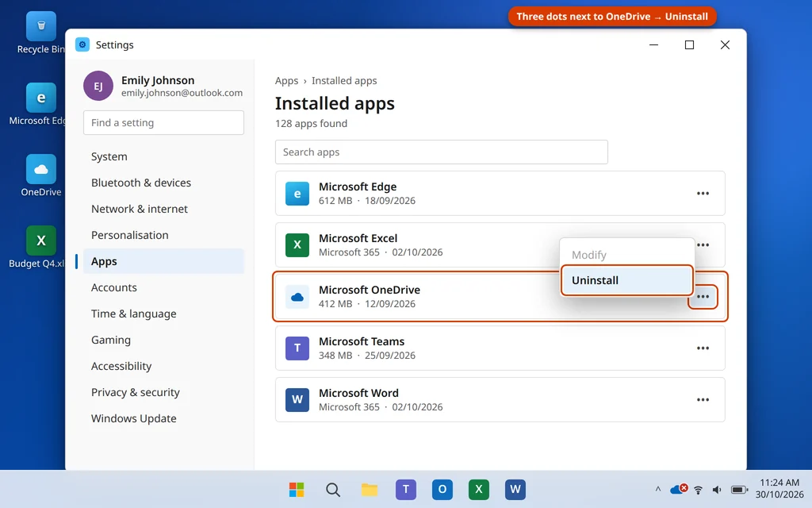Open the Accounts settings category

pyautogui.click(x=163, y=287)
